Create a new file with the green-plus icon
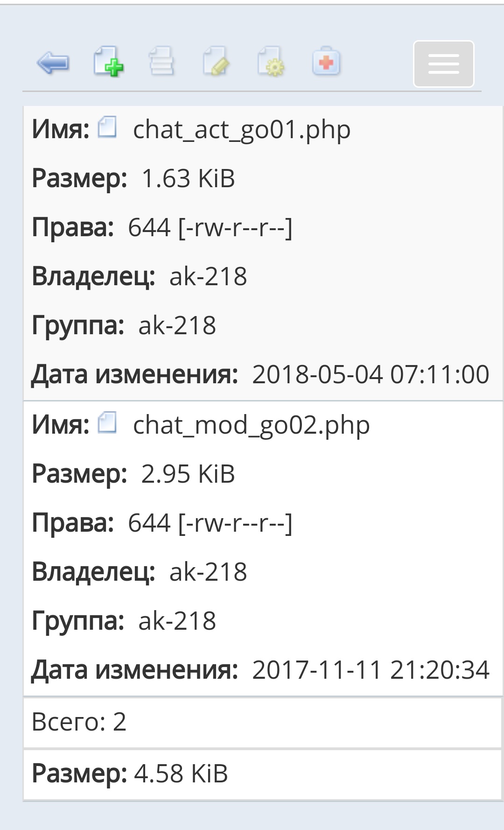This screenshot has height=830, width=504. [x=108, y=62]
